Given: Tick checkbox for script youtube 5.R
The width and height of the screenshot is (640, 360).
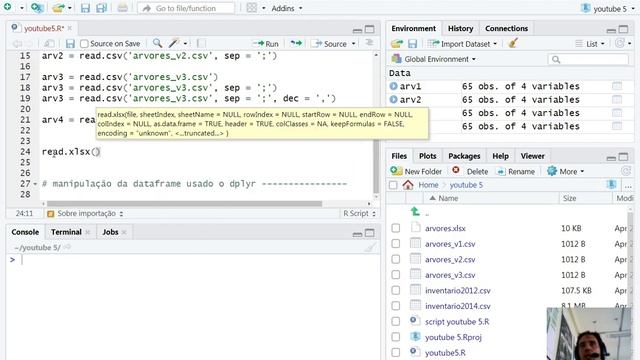Looking at the screenshot, I should click(396, 321).
